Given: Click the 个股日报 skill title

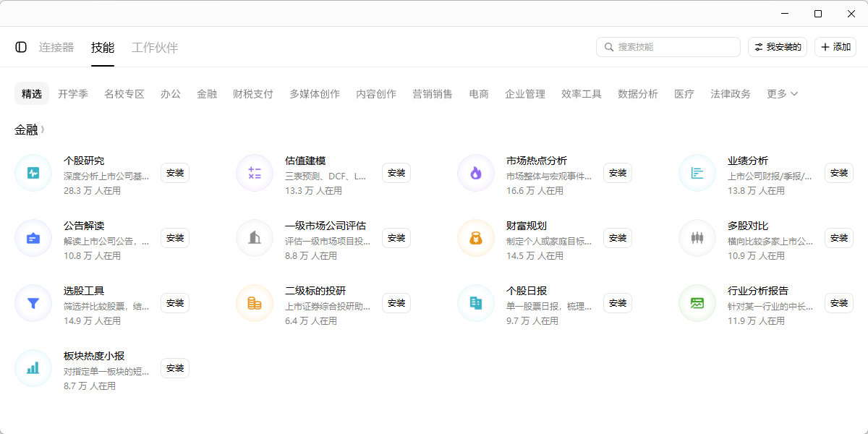Looking at the screenshot, I should [x=527, y=291].
